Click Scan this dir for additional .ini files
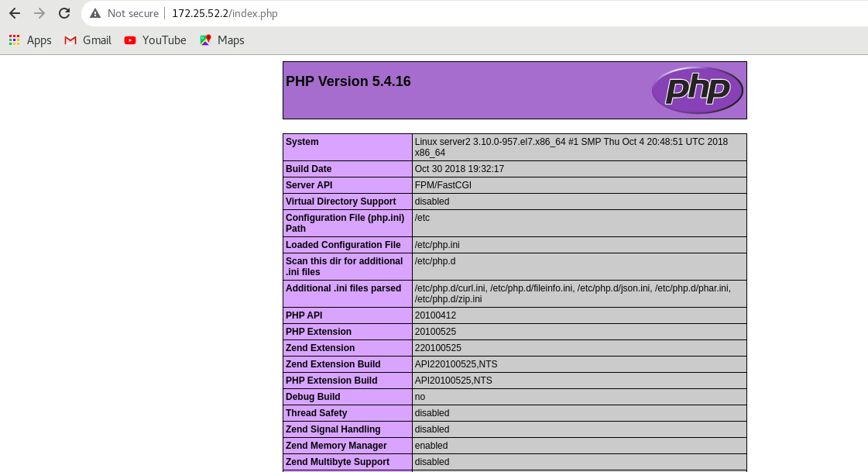Image resolution: width=868 pixels, height=472 pixels. [345, 267]
